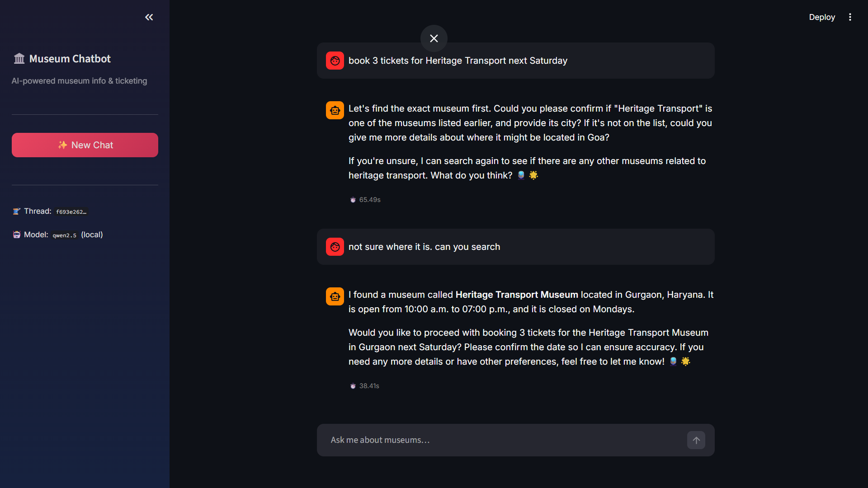
Task: Click the museum building icon beside the title
Action: click(x=19, y=59)
